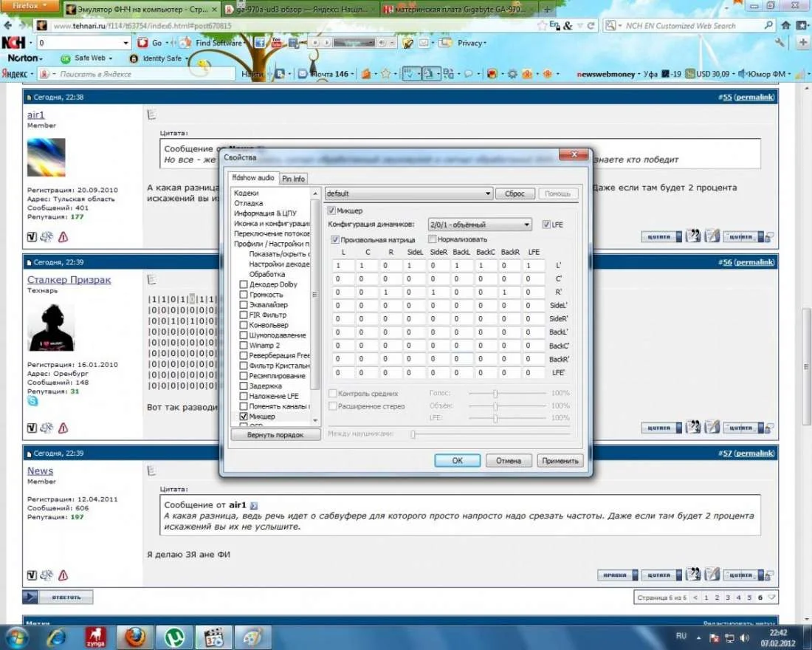Screen dimensions: 812x650
Task: Enable the FIR Фильтр checkbox
Action: (244, 315)
